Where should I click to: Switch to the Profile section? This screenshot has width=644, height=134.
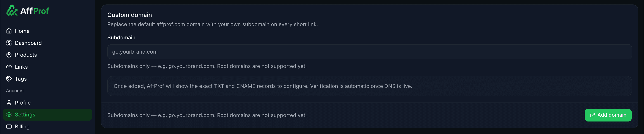(23, 102)
